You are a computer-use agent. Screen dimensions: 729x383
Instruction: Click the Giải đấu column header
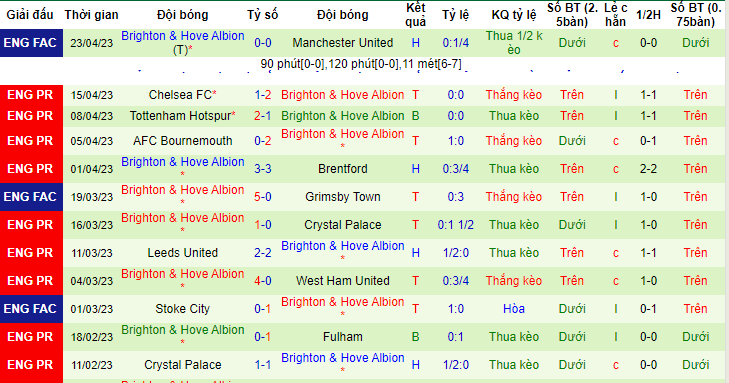coord(30,15)
